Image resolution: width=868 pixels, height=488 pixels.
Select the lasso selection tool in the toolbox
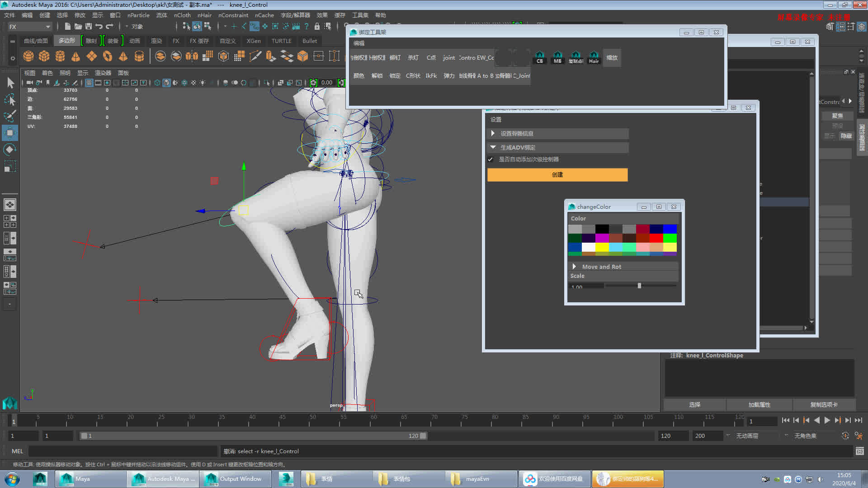tap(10, 99)
